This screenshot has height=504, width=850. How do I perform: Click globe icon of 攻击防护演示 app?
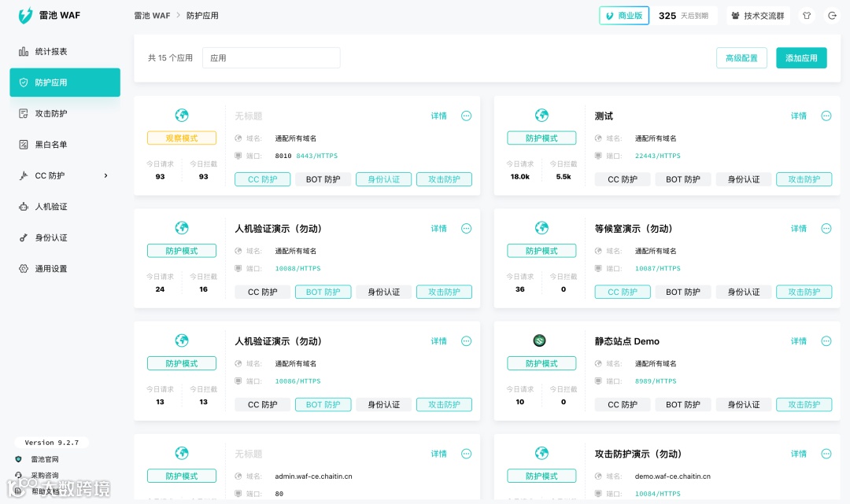tap(541, 453)
